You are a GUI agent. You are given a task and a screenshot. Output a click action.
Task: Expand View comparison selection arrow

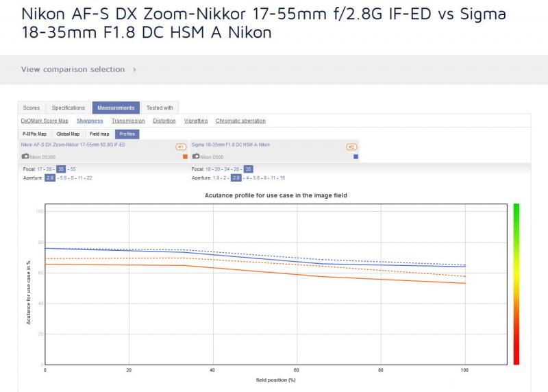click(x=135, y=70)
